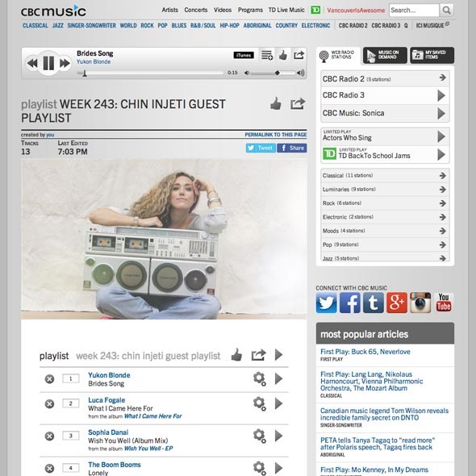Mute the player volume speaker icon
Screen dimensions: 476x476
(x=247, y=73)
